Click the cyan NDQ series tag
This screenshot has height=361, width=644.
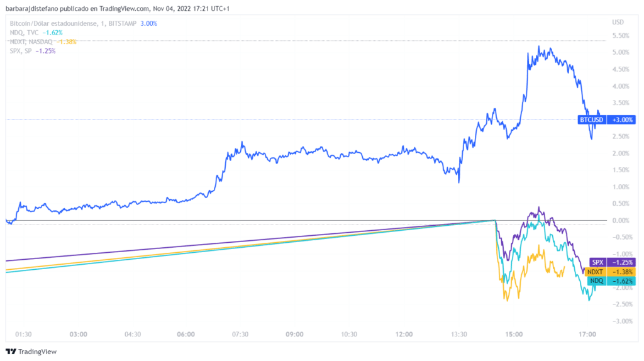(596, 280)
